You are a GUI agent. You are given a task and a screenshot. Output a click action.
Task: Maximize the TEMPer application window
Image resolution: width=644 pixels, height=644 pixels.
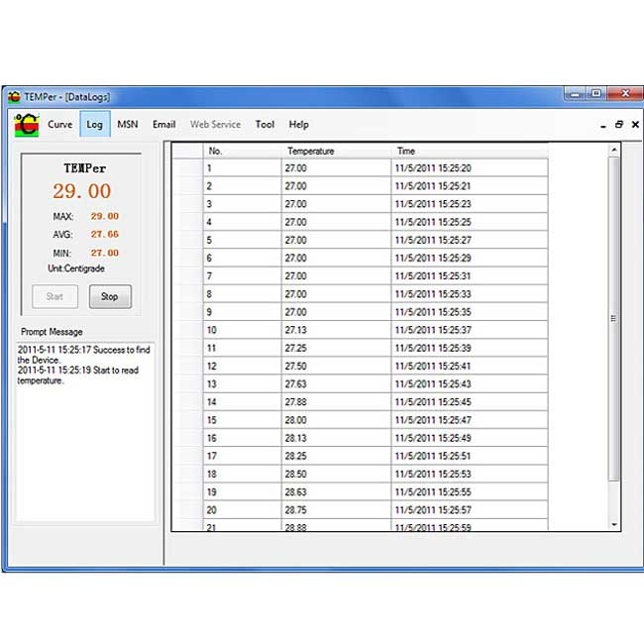coord(596,94)
